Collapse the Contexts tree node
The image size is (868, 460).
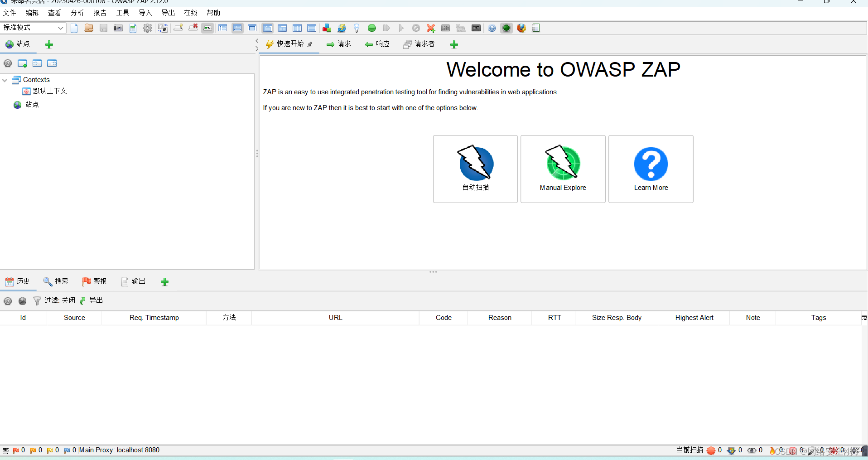(5, 80)
